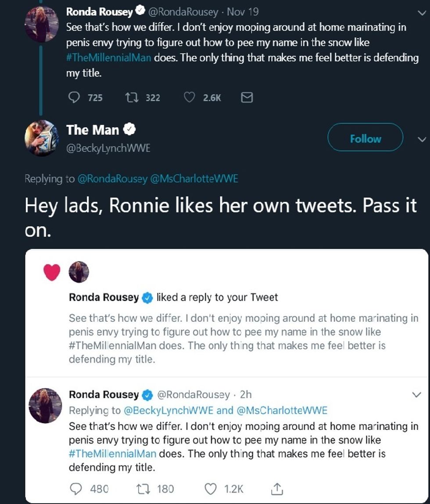This screenshot has height=504, width=430.
Task: Open the embedded notification screenshot image
Action: click(x=226, y=376)
